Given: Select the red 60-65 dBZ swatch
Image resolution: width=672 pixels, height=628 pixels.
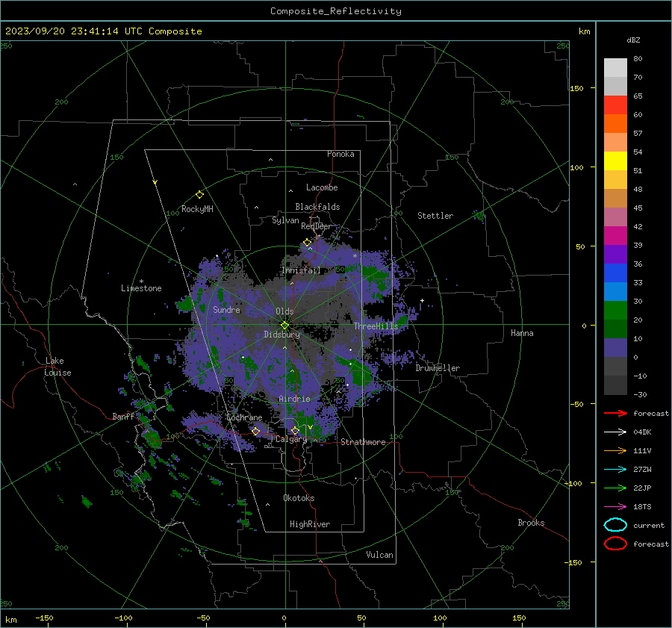Looking at the screenshot, I should pyautogui.click(x=615, y=105).
